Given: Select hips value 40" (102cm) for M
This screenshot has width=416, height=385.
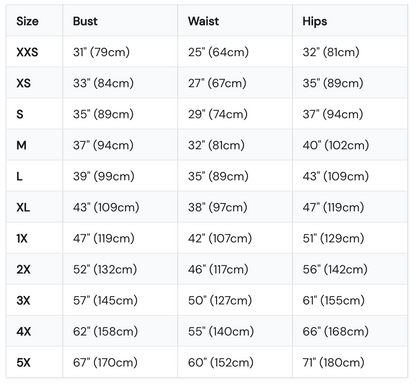Looking at the screenshot, I should [x=336, y=145].
